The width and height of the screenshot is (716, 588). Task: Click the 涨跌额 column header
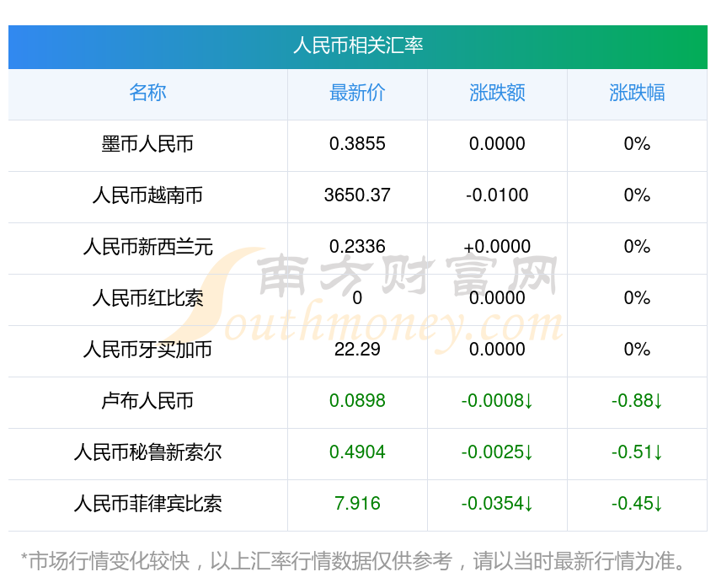point(497,93)
